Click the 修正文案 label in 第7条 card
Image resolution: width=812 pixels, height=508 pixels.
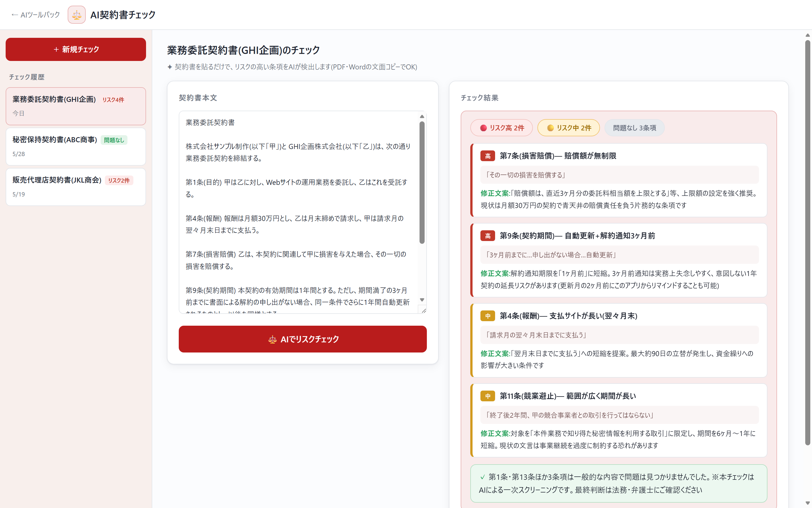click(495, 193)
